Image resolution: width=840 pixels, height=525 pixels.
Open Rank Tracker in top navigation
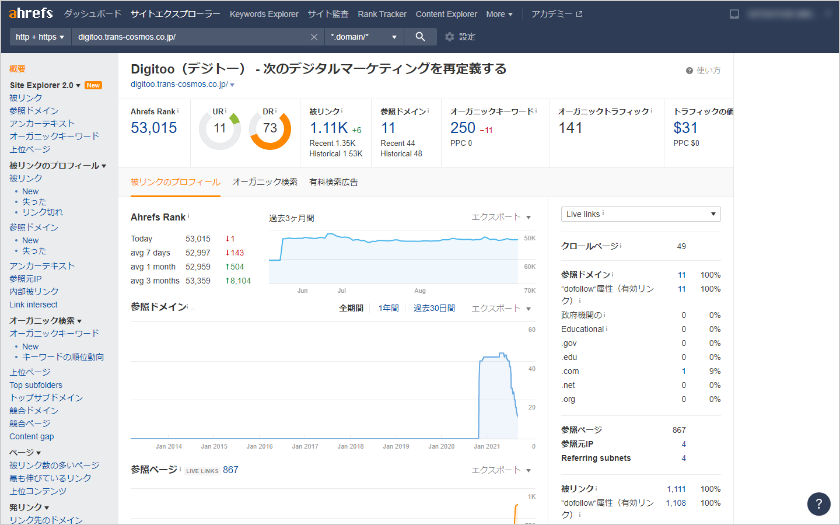coord(382,14)
